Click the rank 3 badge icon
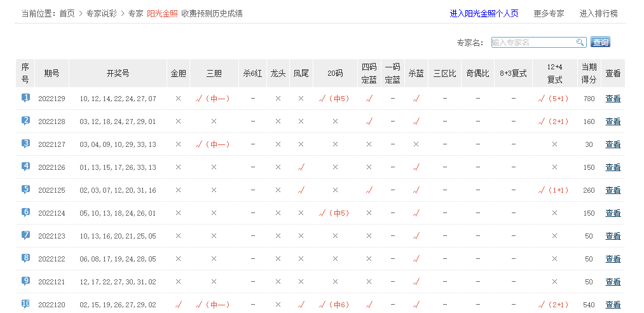 (25, 144)
